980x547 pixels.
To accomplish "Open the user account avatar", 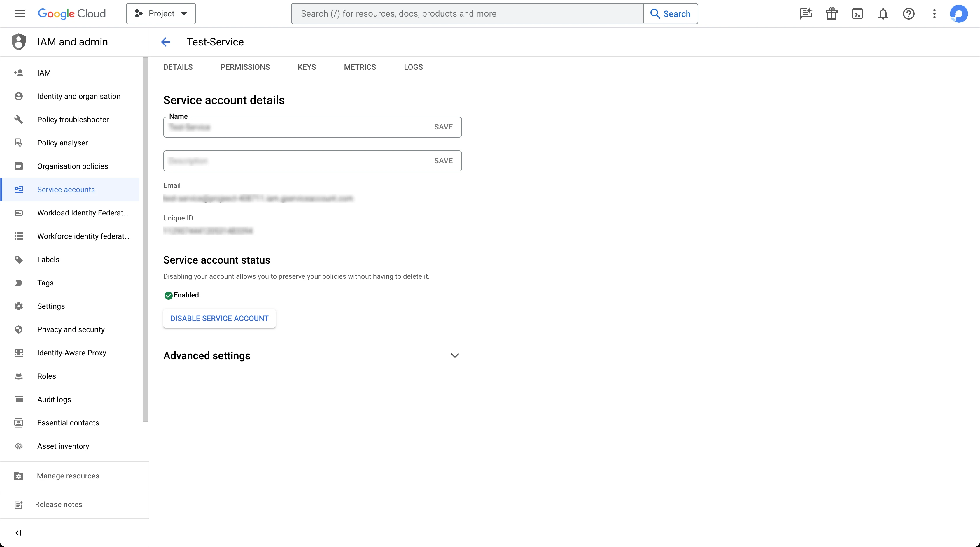I will pos(959,14).
